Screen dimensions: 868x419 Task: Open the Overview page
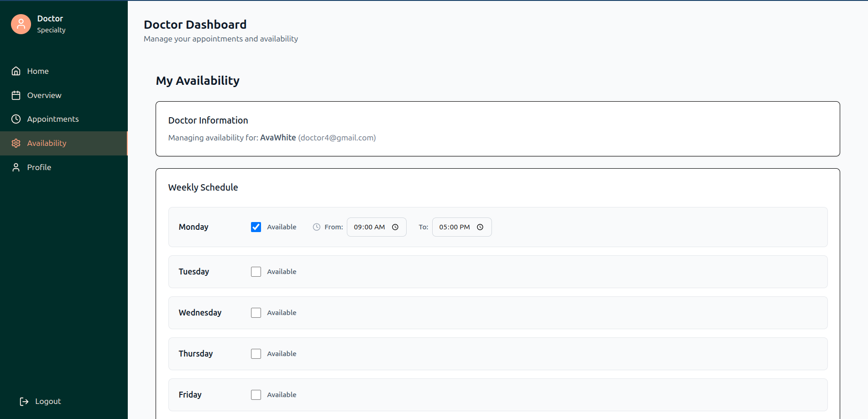click(63, 95)
